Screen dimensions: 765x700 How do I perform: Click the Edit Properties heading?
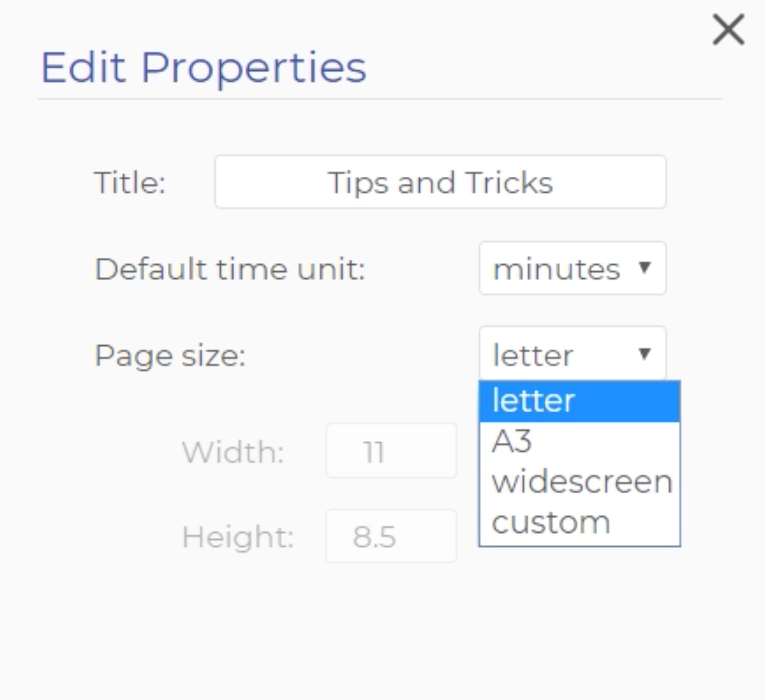click(204, 66)
